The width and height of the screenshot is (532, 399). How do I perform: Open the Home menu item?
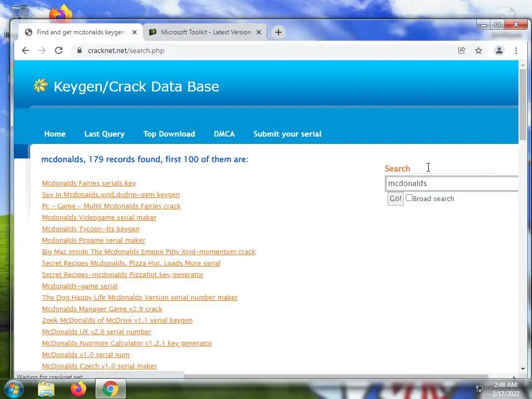[55, 134]
